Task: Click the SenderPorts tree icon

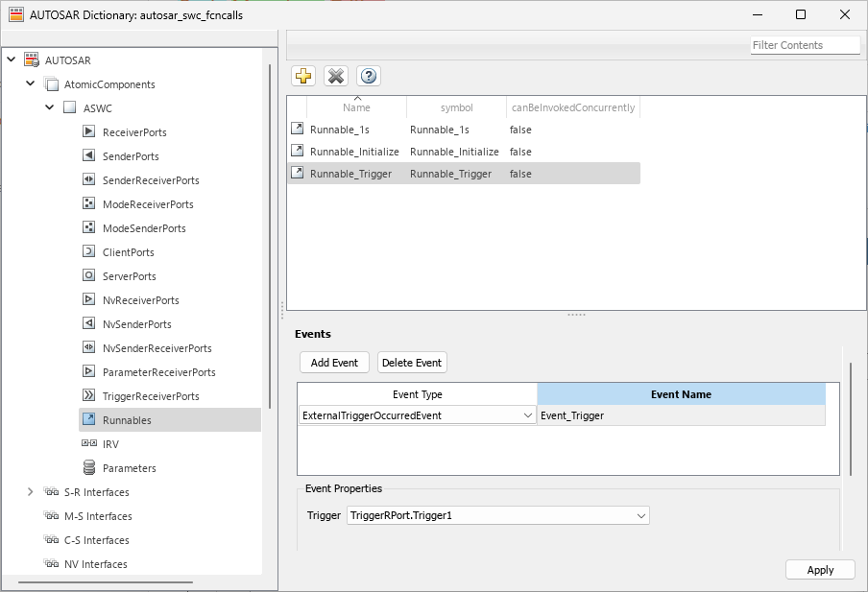Action: [88, 155]
